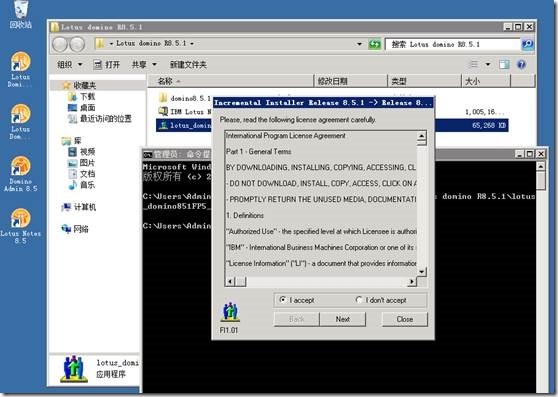Open the 组织 dropdown menu
This screenshot has height=397, width=558.
point(70,64)
